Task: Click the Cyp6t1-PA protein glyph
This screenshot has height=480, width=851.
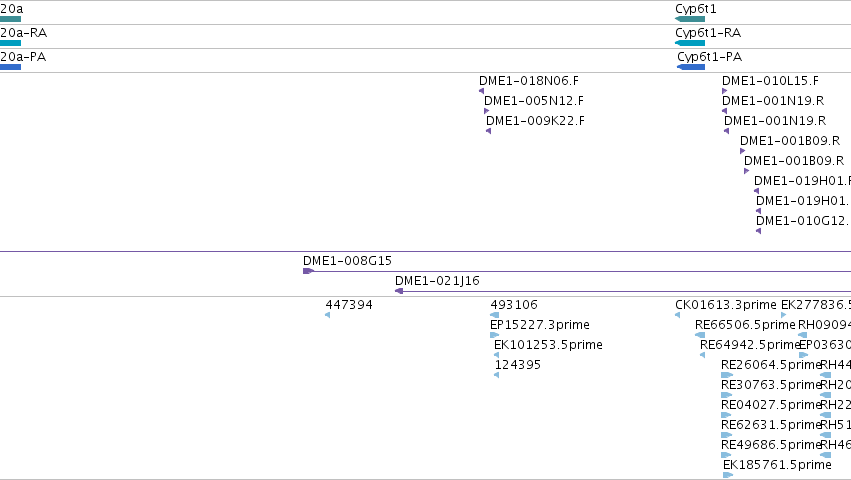Action: coord(691,67)
